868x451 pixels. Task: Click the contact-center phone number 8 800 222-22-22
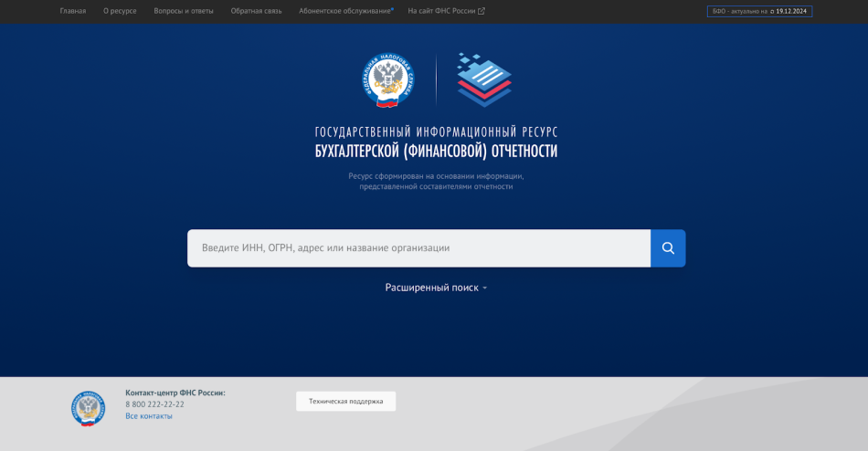click(154, 404)
